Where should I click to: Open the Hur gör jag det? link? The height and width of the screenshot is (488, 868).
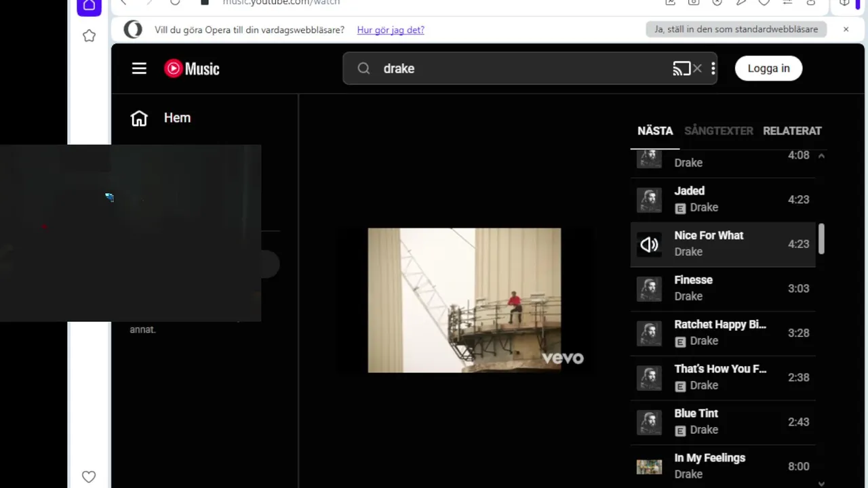[391, 30]
